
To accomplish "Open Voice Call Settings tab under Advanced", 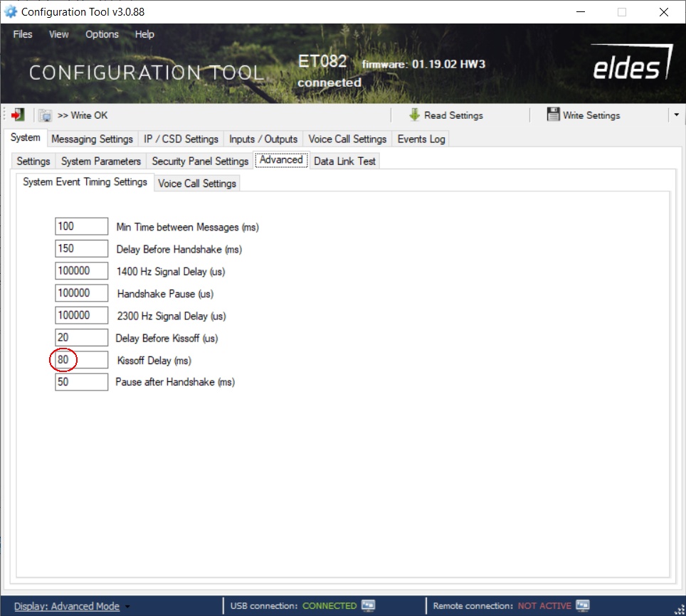I will 197,184.
